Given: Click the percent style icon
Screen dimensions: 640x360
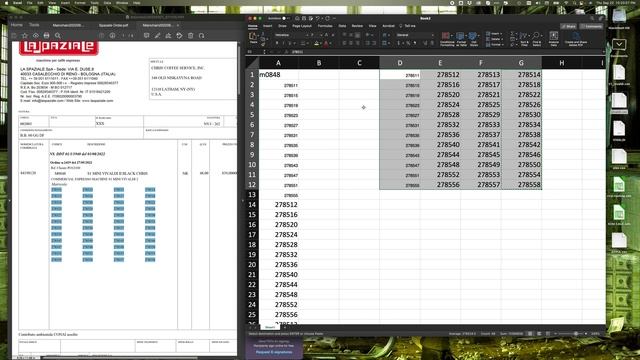Looking at the screenshot, I should point(409,43).
